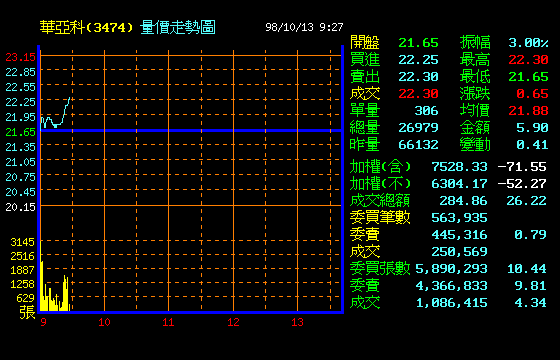
Task: Select the index change -52.27
Action: pos(522,184)
